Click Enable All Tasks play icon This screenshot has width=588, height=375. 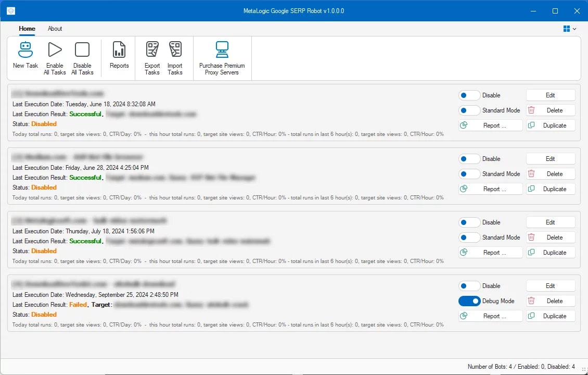point(55,49)
